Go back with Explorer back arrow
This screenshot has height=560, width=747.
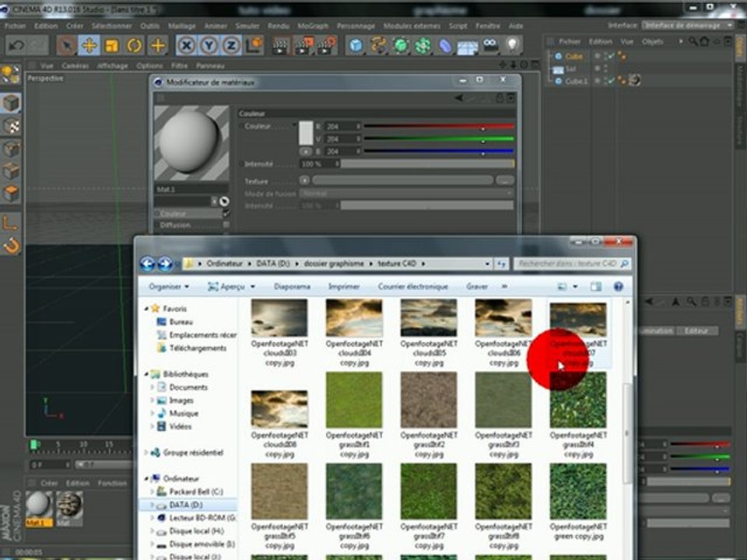click(147, 264)
